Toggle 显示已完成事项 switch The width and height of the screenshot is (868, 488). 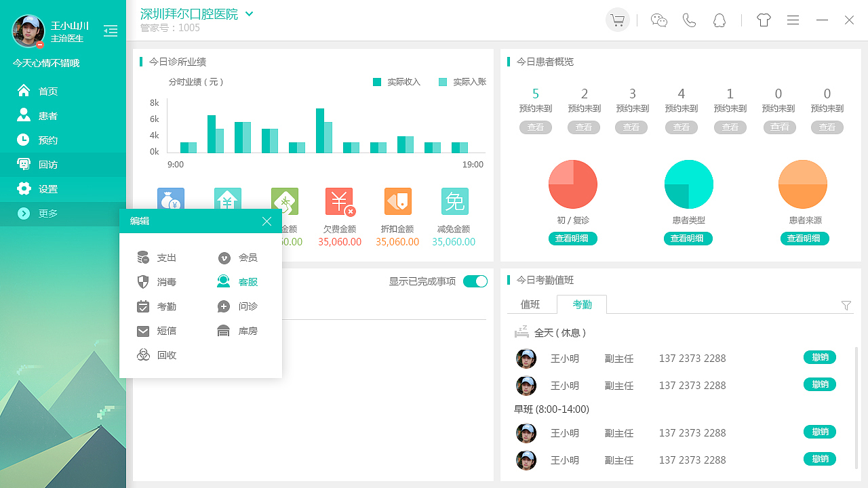475,281
